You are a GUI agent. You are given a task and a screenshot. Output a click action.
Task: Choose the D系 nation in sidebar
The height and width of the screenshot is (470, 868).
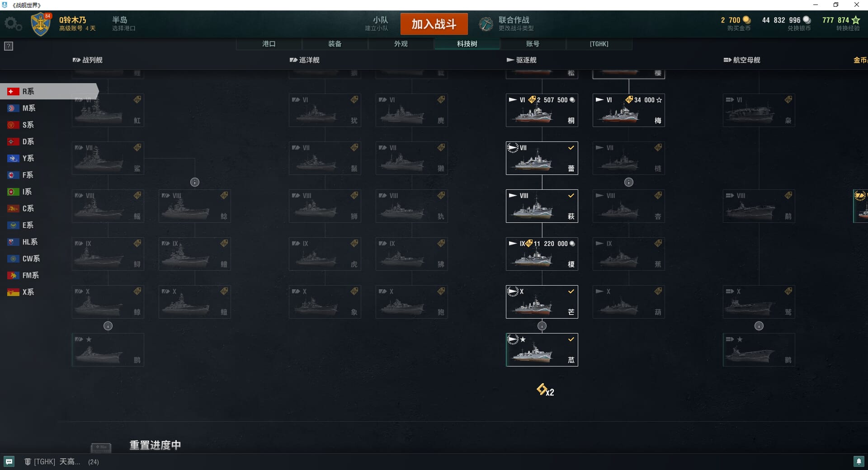[x=28, y=141]
